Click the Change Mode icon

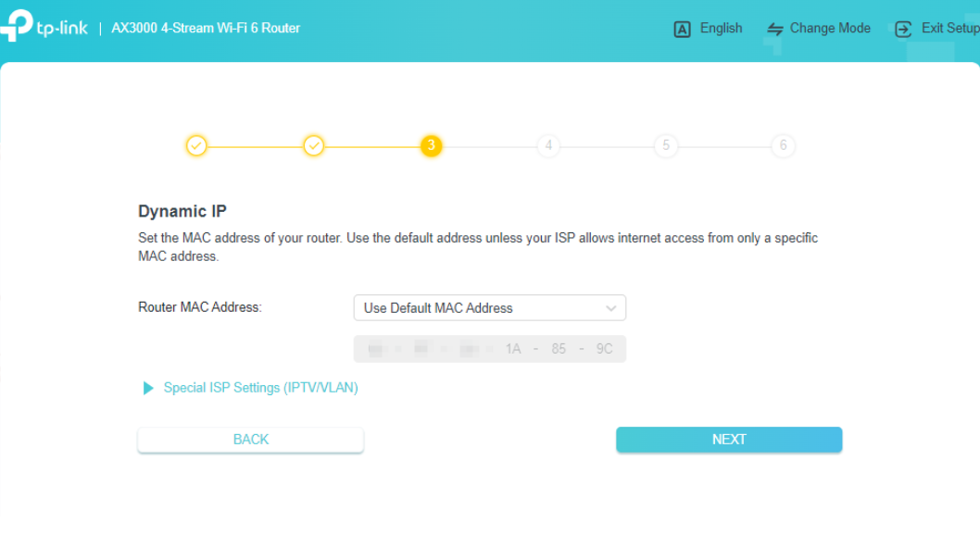click(773, 29)
